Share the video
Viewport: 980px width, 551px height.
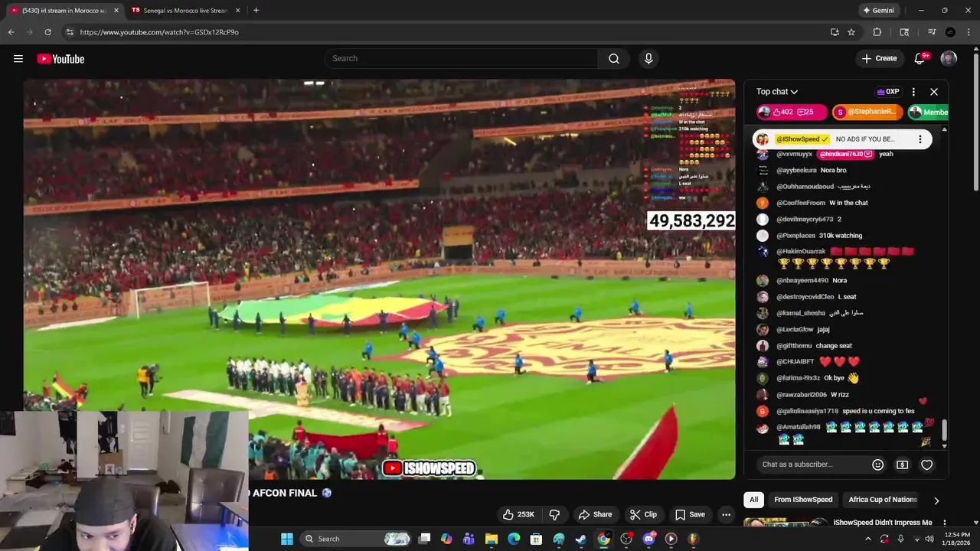[595, 514]
